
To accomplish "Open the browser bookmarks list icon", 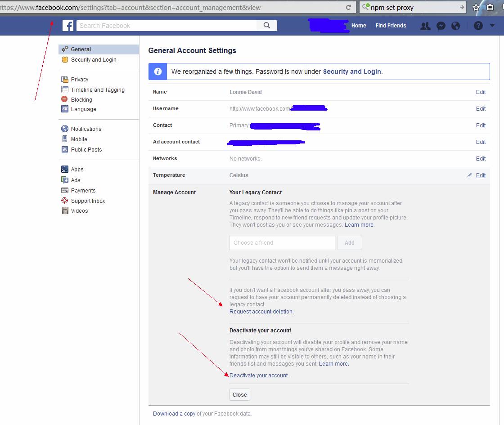I will pyautogui.click(x=490, y=7).
